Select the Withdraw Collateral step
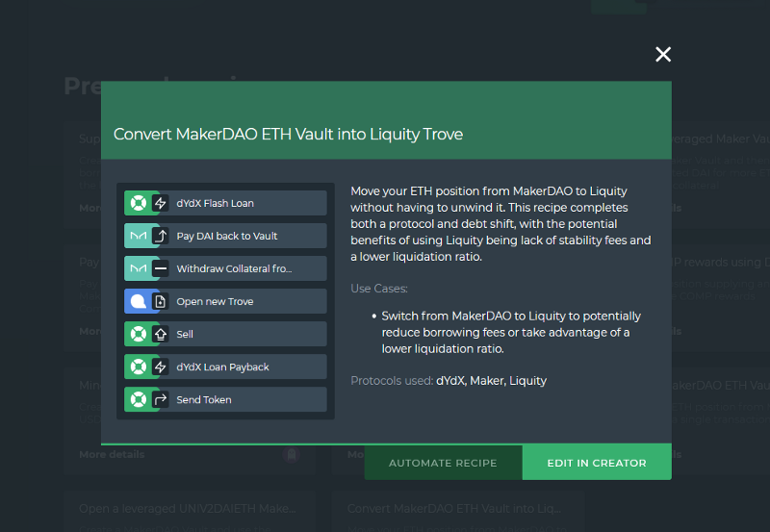 pyautogui.click(x=225, y=268)
